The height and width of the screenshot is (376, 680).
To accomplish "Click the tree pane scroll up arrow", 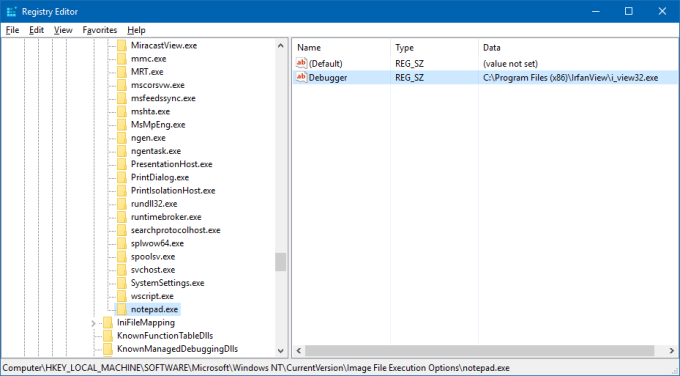I will coord(281,46).
